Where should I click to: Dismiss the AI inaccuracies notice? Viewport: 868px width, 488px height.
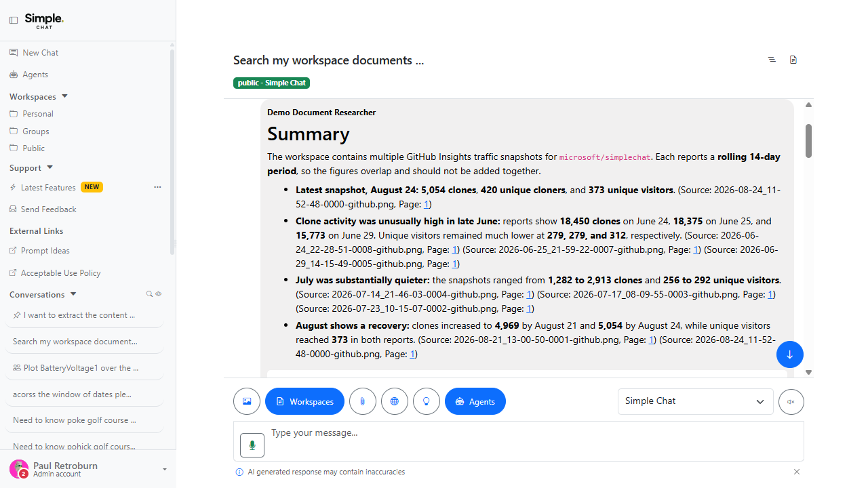(797, 472)
